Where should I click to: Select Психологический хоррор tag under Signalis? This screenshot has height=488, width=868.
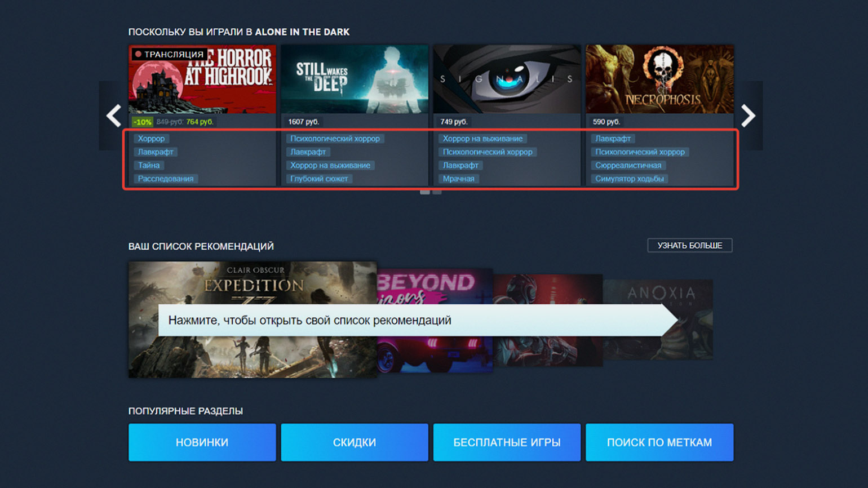pos(488,152)
